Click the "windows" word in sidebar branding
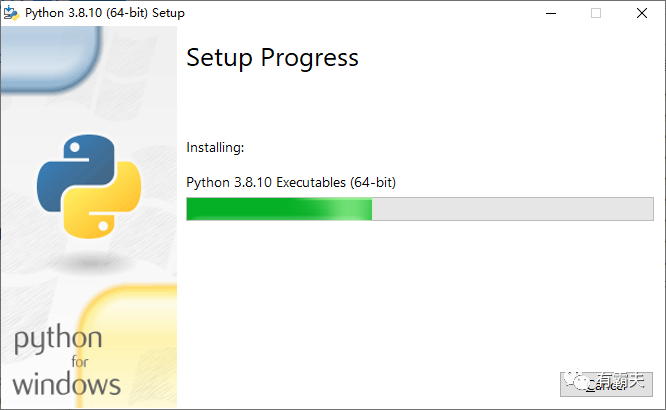 pyautogui.click(x=67, y=382)
